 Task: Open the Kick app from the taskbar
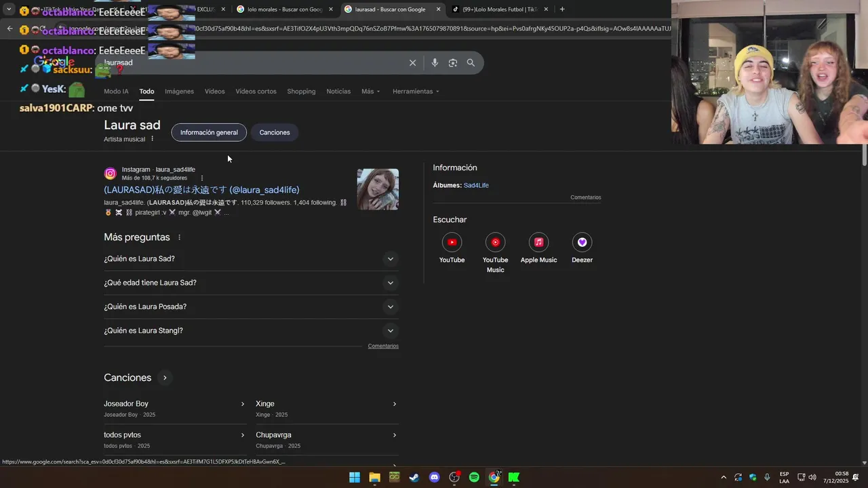tap(514, 477)
